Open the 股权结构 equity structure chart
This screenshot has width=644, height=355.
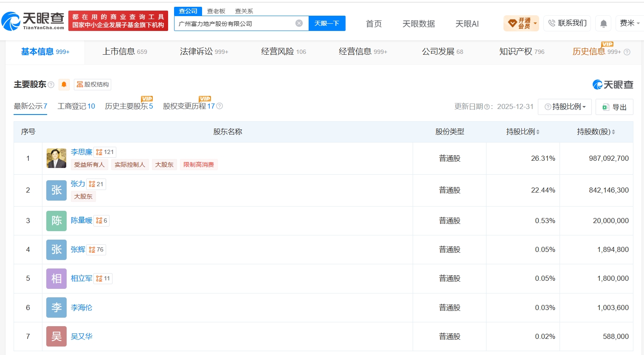click(x=93, y=84)
